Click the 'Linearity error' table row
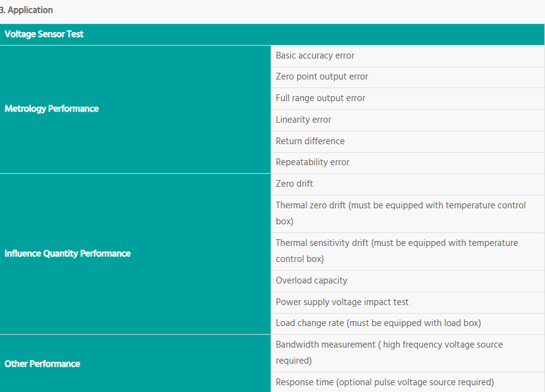Image resolution: width=545 pixels, height=392 pixels. coord(303,120)
